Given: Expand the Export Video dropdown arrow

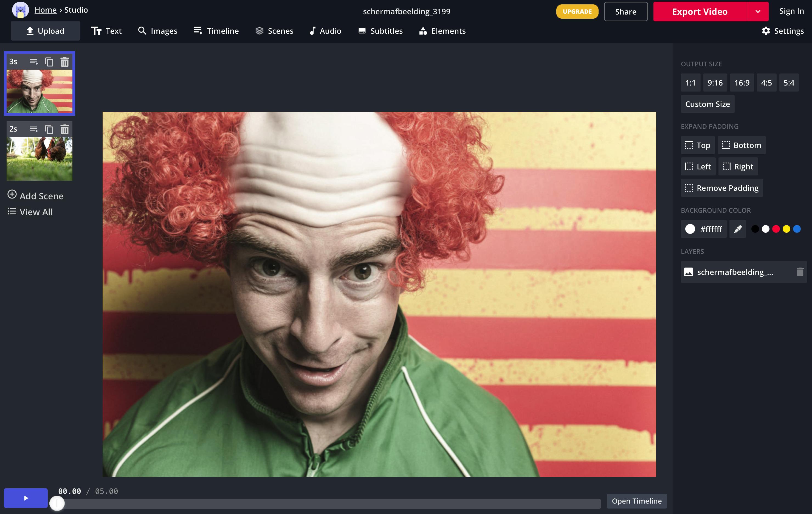Looking at the screenshot, I should click(757, 12).
